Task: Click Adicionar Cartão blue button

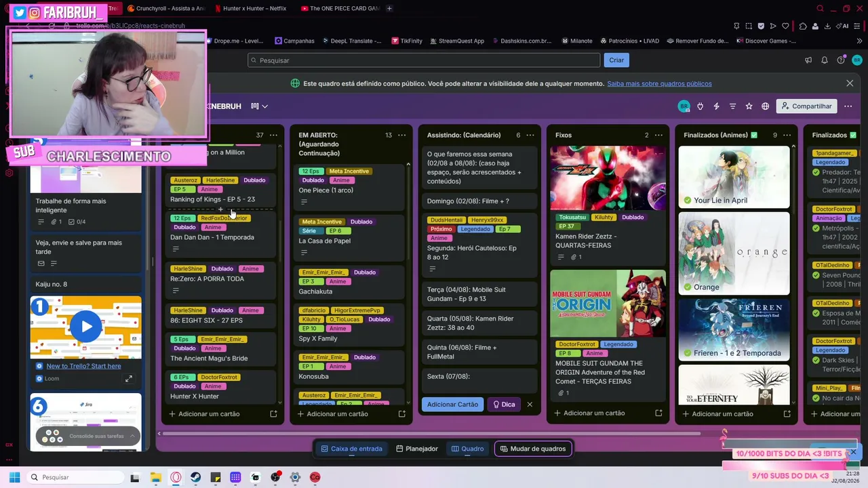Action: pos(452,405)
